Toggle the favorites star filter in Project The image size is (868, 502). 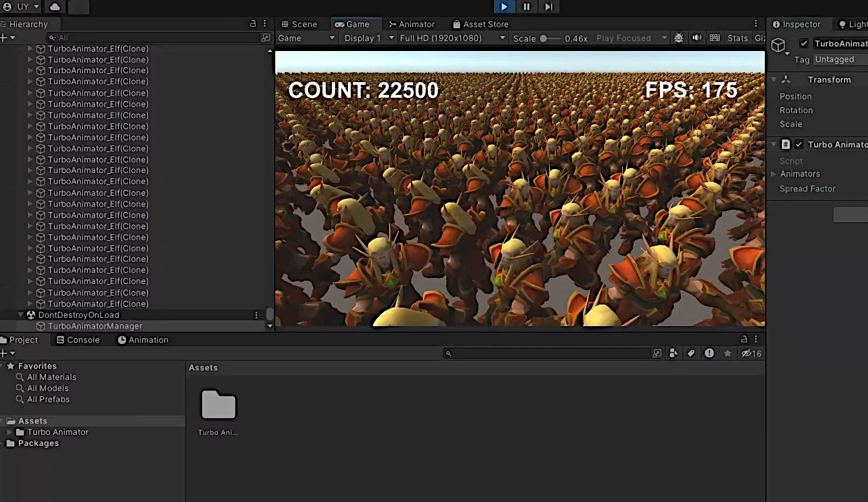coord(727,353)
